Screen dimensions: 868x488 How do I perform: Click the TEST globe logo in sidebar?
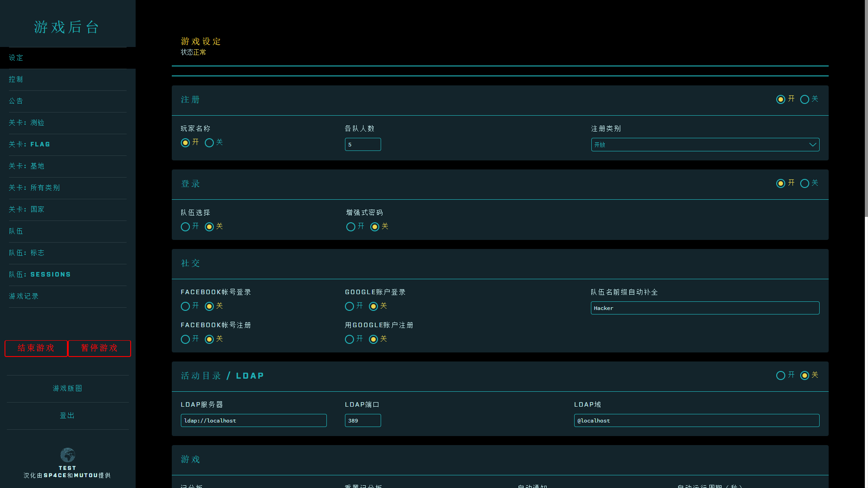point(67,455)
